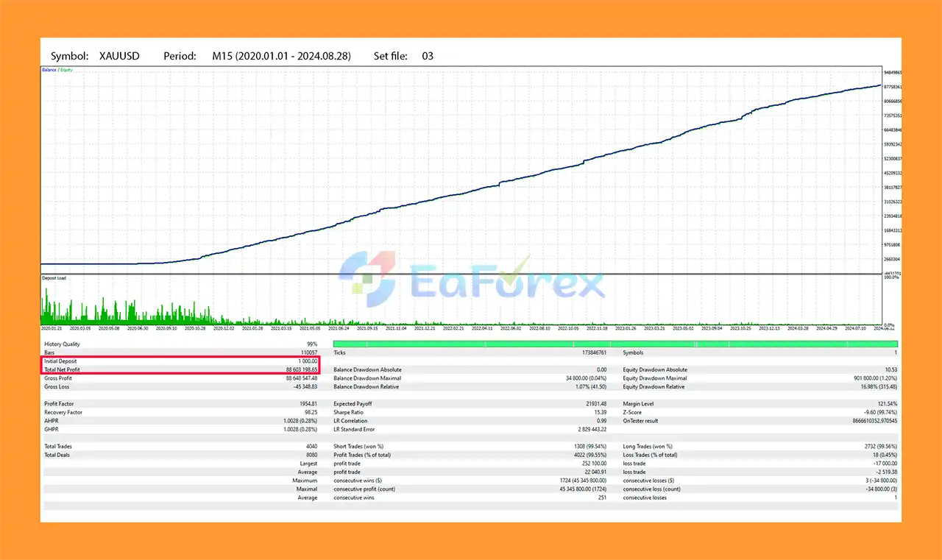Click the OnTester result label
Viewport: 942px width, 560px height.
coord(642,421)
